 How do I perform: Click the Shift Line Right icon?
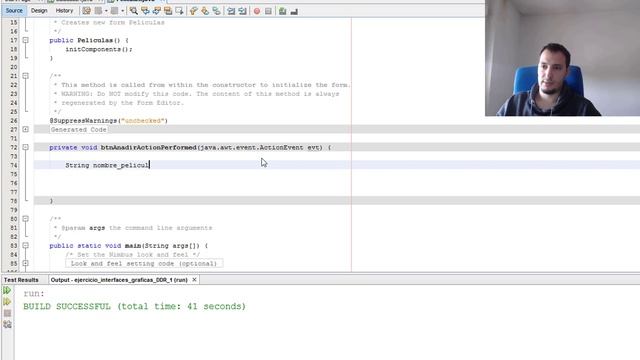coord(242,11)
